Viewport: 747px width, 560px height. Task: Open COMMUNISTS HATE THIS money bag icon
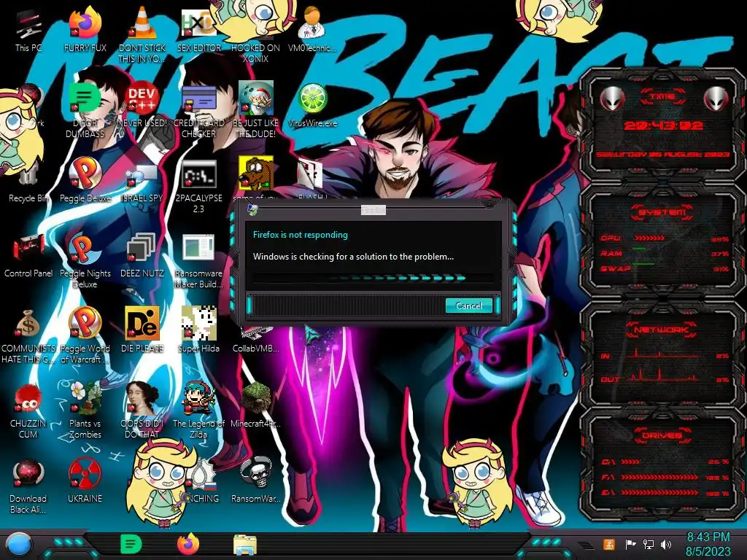[x=28, y=335]
